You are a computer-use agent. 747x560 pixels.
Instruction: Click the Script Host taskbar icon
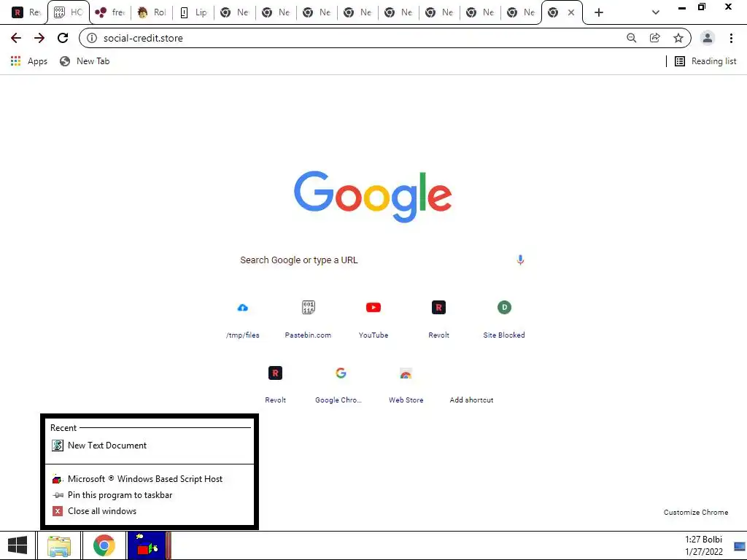click(148, 545)
